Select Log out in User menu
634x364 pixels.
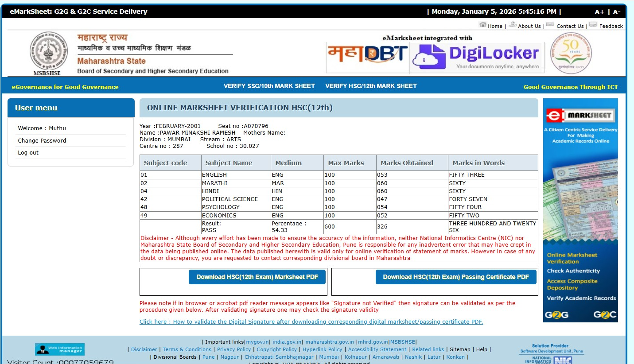click(x=28, y=152)
